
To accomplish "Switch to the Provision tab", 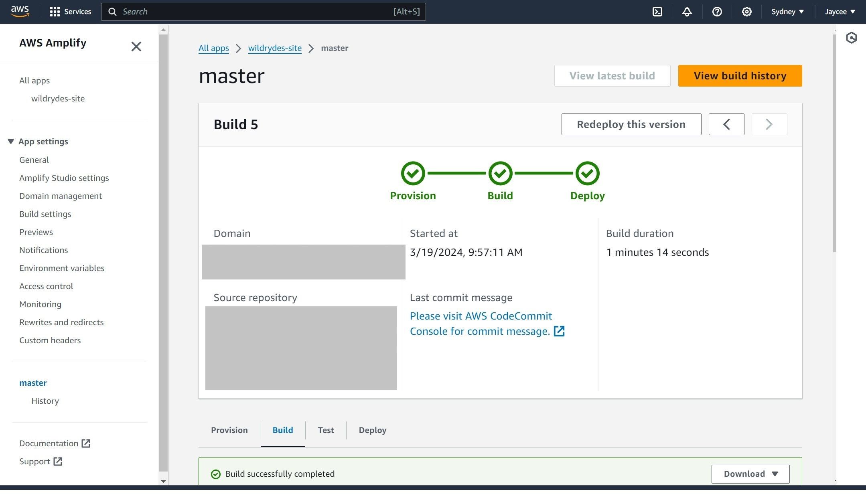I will point(229,430).
